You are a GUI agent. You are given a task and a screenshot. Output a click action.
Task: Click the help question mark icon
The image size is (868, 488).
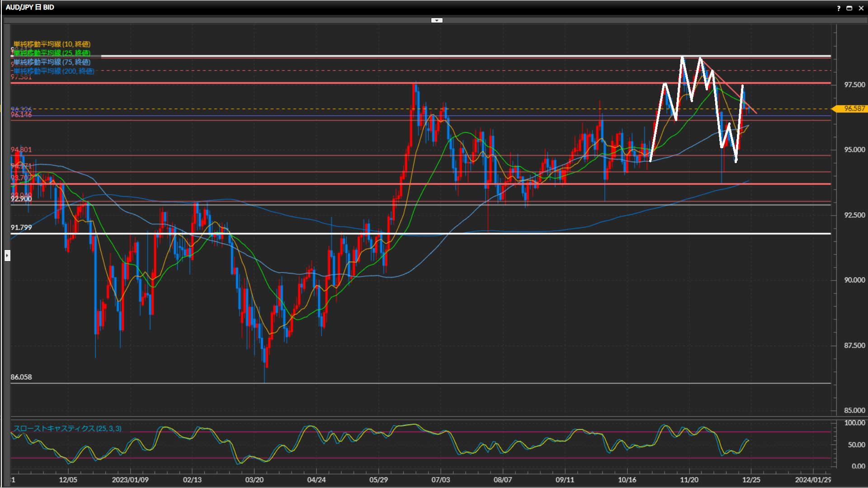[839, 8]
